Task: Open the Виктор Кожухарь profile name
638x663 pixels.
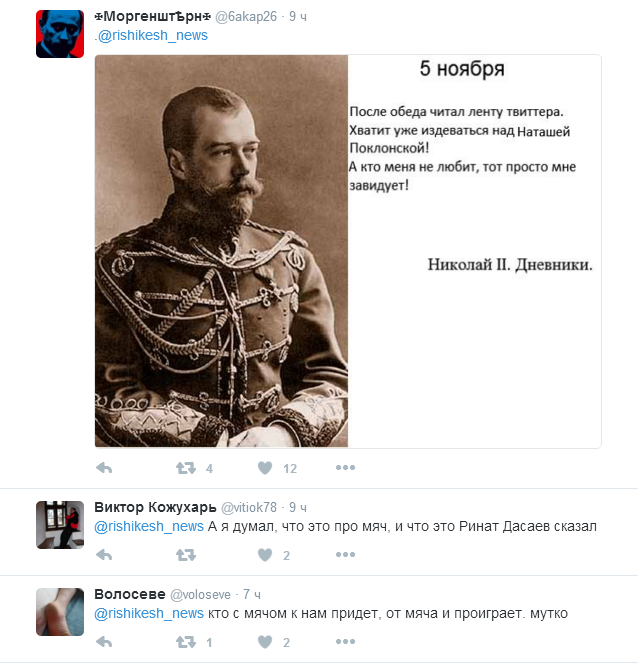Action: (155, 507)
